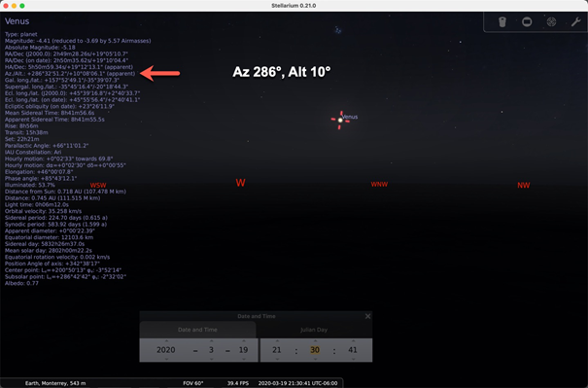Increase the year with the up arrow
Screen dimensions: 588x388
pos(166,341)
